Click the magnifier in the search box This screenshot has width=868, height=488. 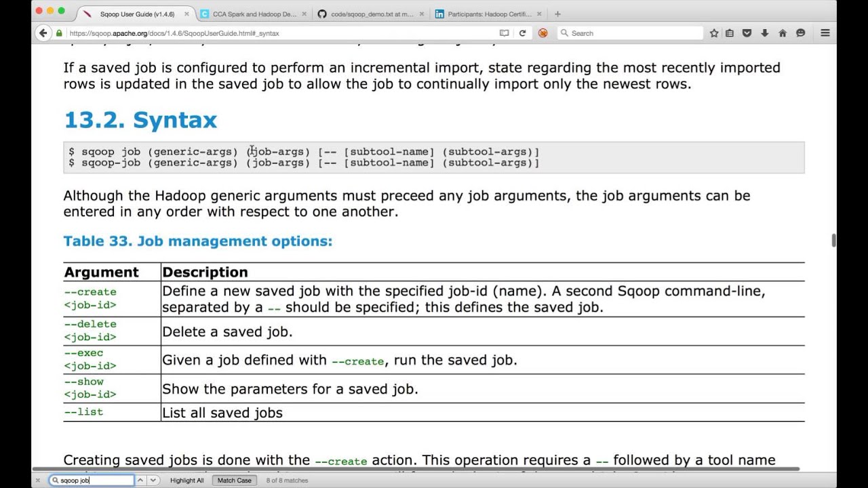564,33
